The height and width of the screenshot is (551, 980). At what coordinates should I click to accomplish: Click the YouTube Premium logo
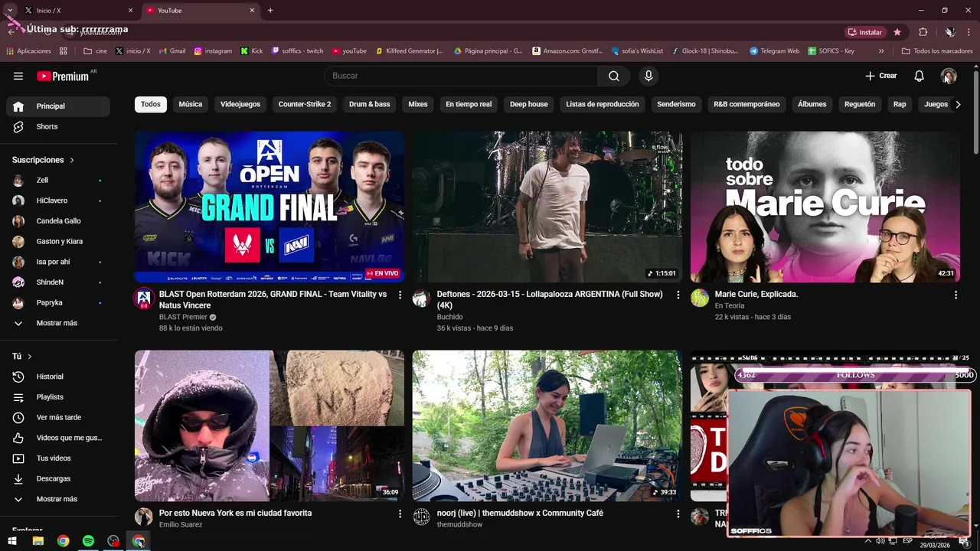tap(64, 76)
